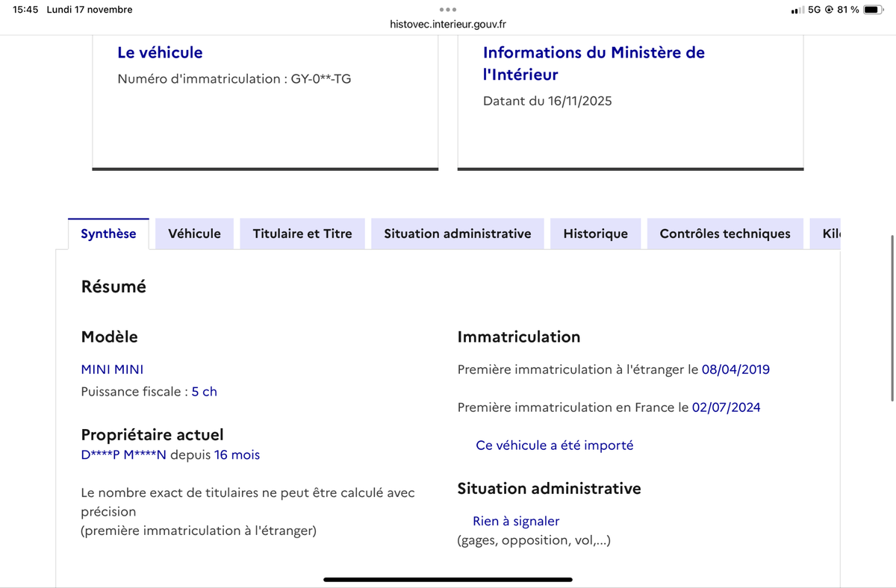Screen dimensions: 896x588
Task: Open the Titulaire et Titre tab
Action: tap(302, 234)
